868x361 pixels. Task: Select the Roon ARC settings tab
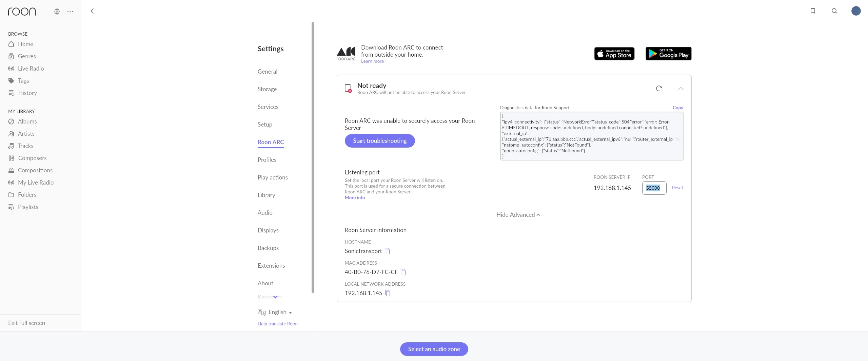[271, 142]
